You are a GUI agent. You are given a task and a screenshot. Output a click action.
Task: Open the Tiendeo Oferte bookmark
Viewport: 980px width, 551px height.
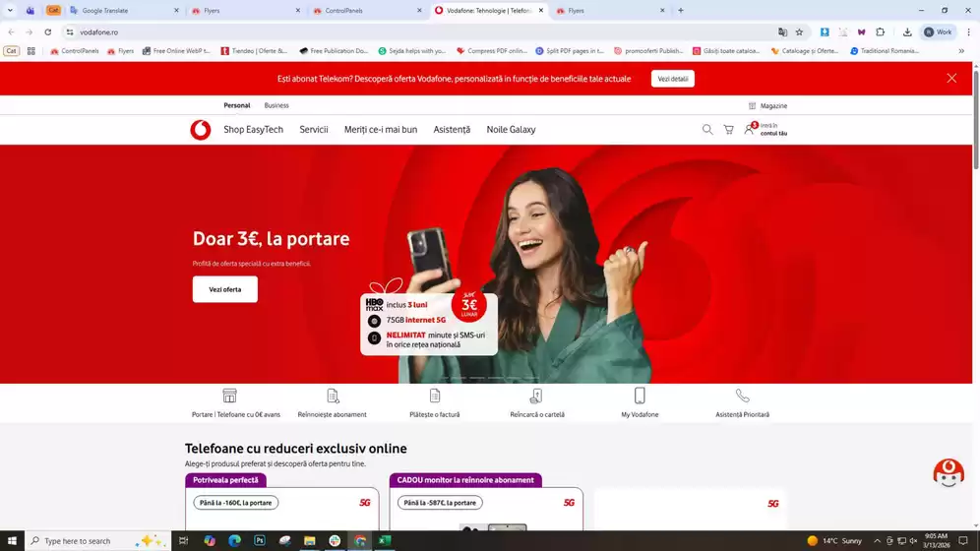254,51
